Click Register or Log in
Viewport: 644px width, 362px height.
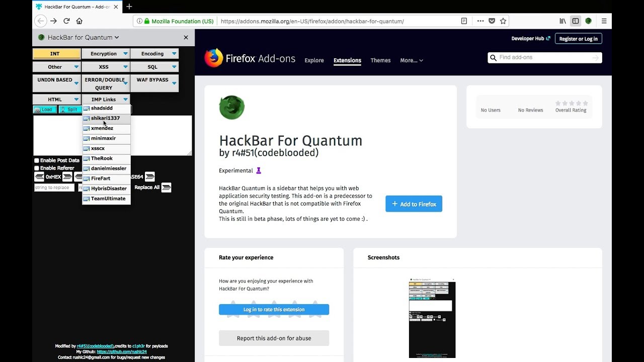click(578, 39)
